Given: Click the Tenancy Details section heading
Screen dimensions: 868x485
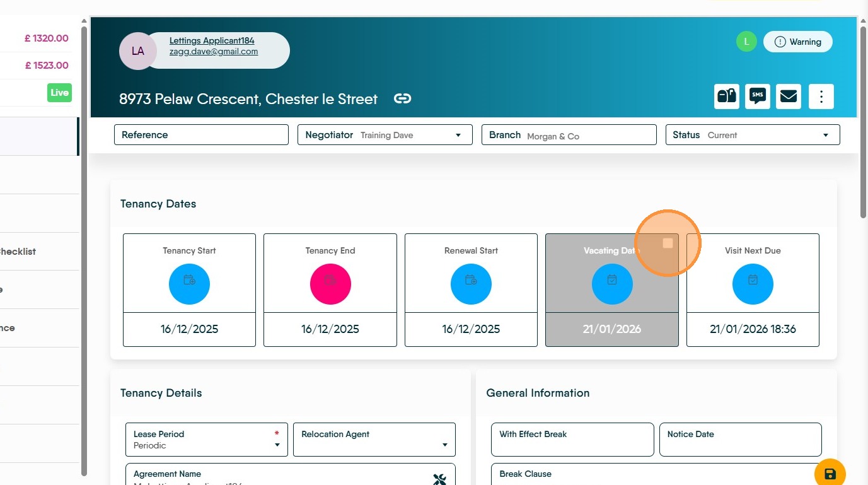Looking at the screenshot, I should pyautogui.click(x=161, y=393).
